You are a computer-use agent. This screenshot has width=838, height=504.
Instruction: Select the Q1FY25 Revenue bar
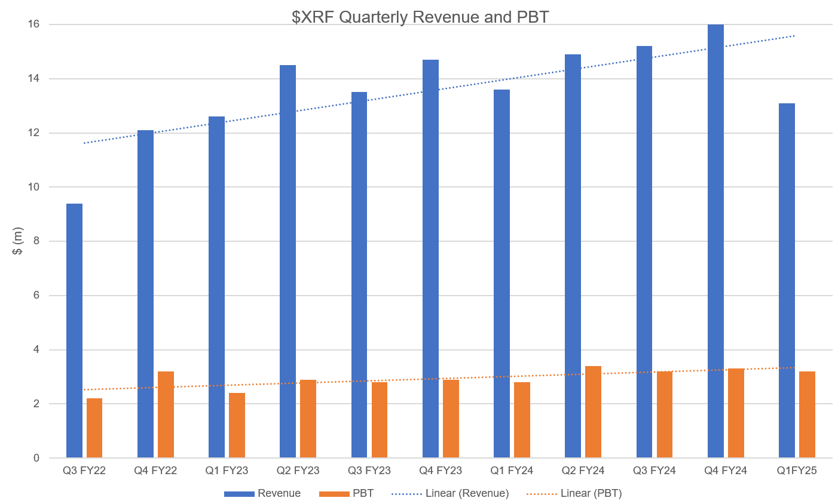(787, 281)
